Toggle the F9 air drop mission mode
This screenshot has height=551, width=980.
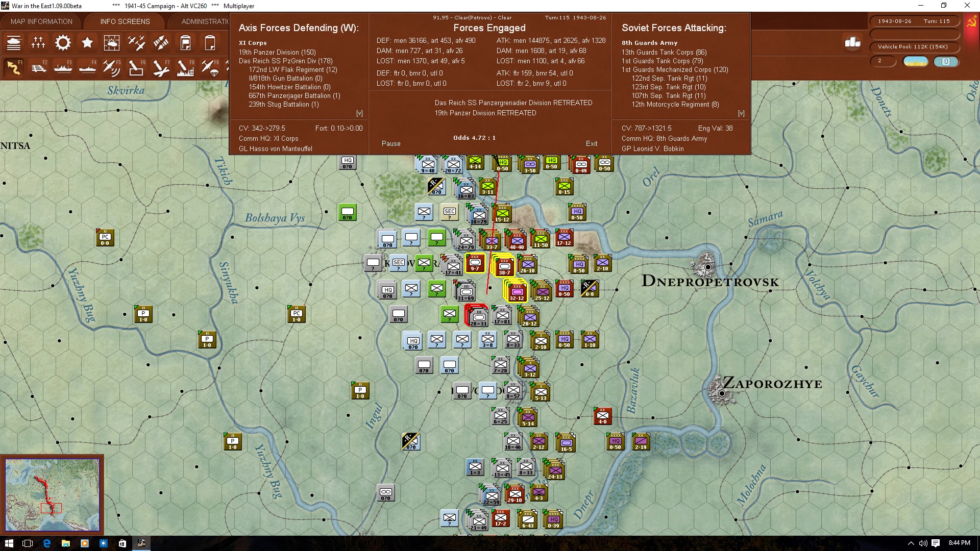(x=210, y=67)
